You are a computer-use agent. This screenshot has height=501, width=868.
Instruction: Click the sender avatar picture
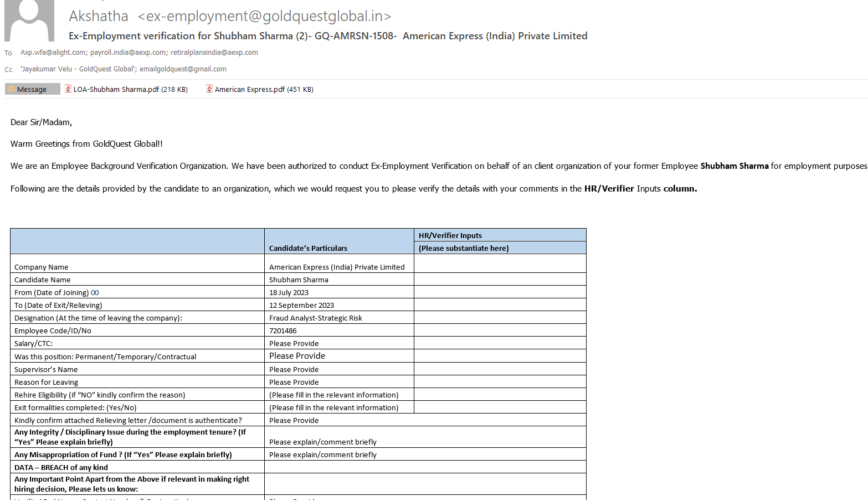(x=29, y=20)
